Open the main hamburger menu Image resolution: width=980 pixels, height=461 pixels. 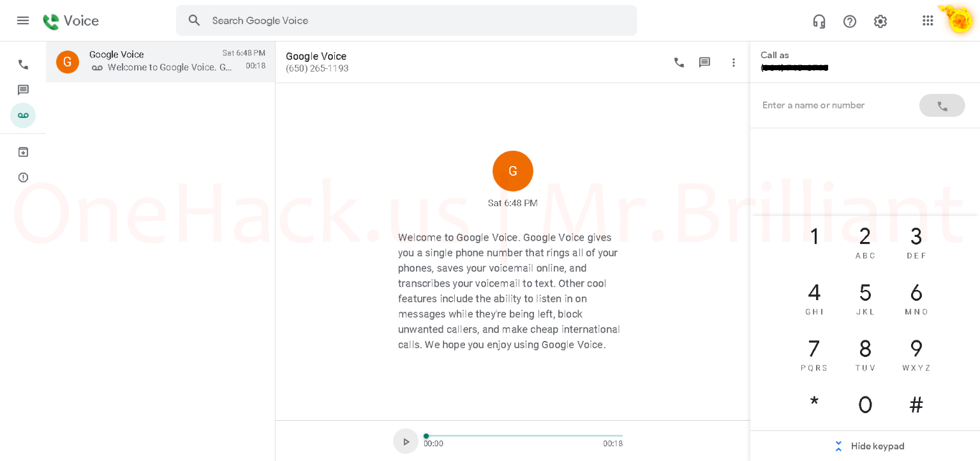tap(23, 20)
